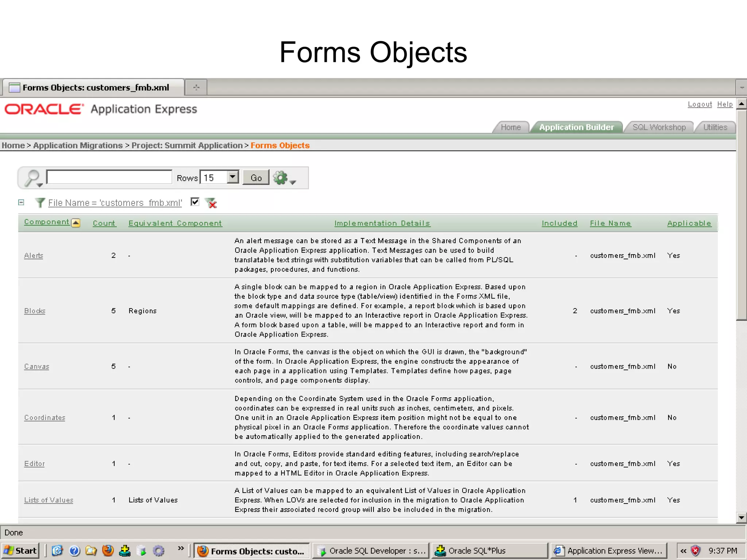Open Project: Summit Application breadcrumb
The width and height of the screenshot is (747, 560).
coord(187,145)
